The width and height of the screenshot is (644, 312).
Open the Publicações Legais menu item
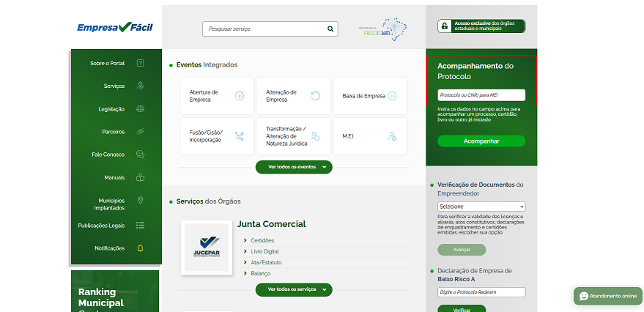[101, 226]
